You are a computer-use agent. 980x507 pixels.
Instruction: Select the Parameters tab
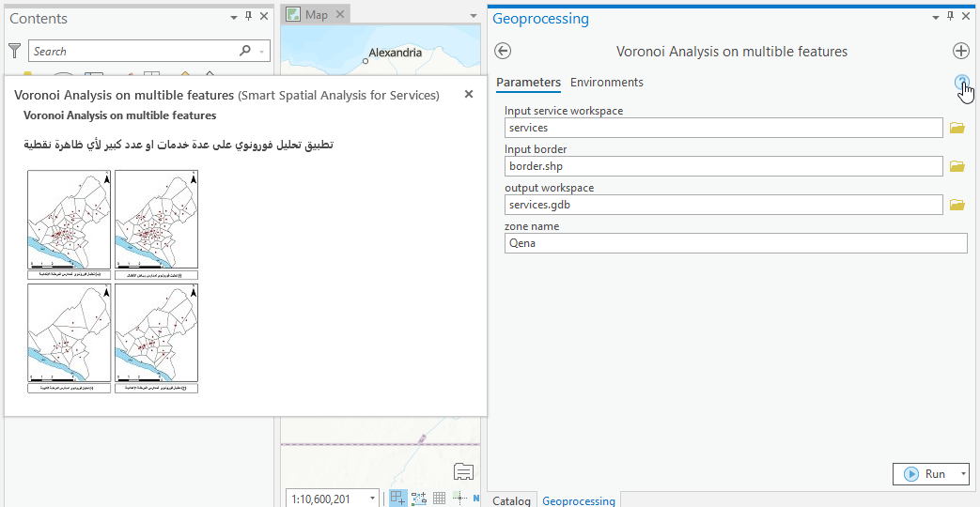click(528, 83)
